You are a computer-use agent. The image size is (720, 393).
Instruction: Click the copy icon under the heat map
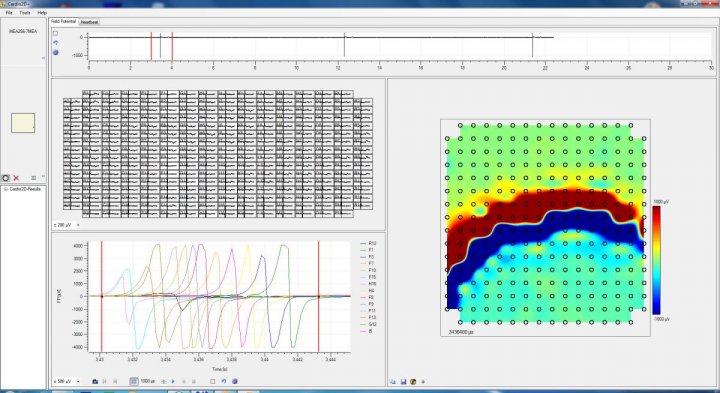click(393, 382)
